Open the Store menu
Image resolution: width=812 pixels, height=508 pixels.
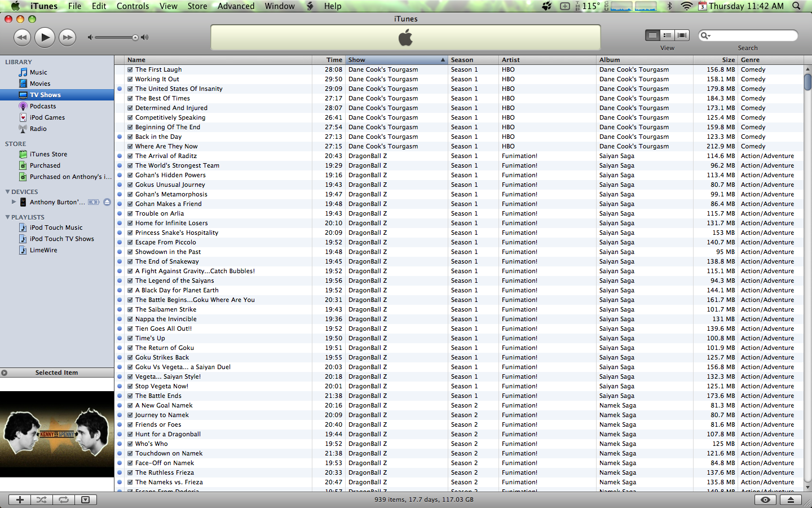(197, 6)
